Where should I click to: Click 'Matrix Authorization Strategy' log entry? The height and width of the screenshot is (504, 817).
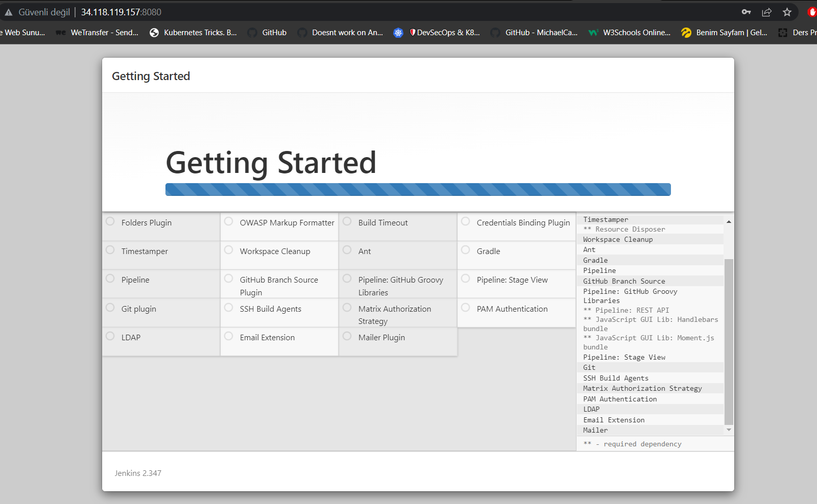642,389
